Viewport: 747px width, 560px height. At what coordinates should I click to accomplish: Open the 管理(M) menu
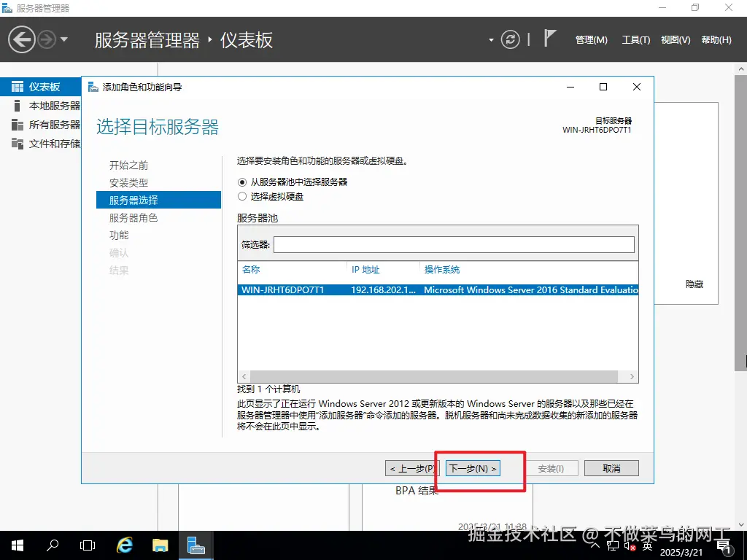pyautogui.click(x=591, y=40)
